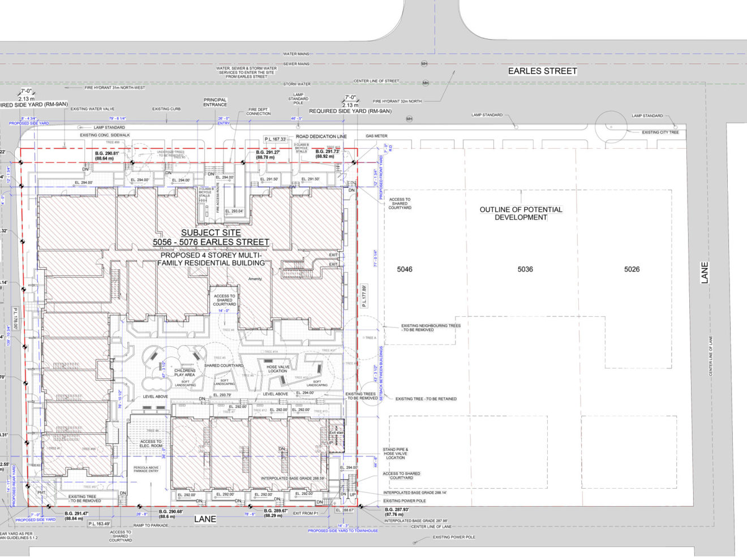The image size is (747, 560).
Task: Select the existing power pole symbol below the lane
Action: coord(415,542)
